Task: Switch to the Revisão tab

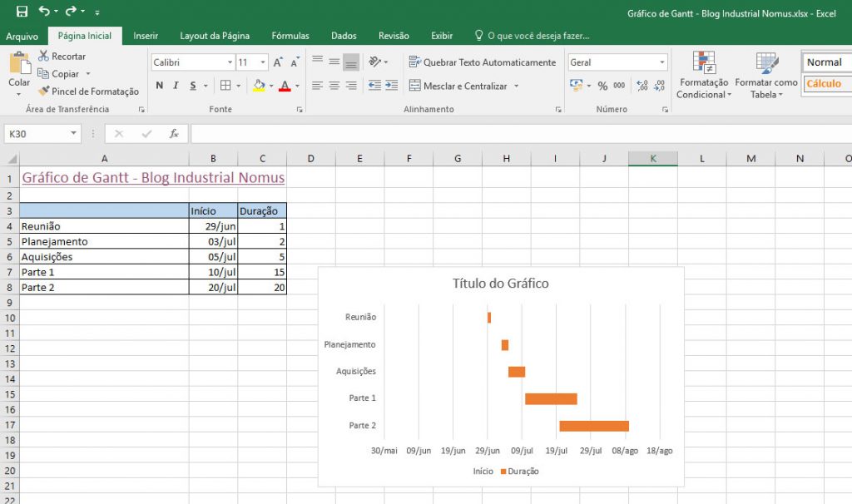Action: pyautogui.click(x=394, y=36)
